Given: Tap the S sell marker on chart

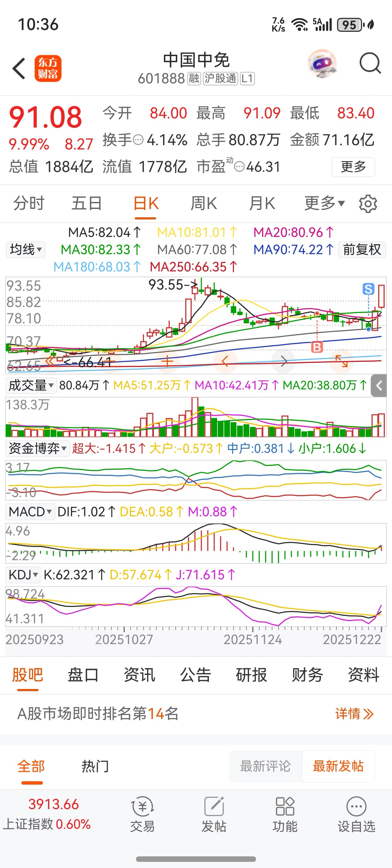Looking at the screenshot, I should pos(368,289).
